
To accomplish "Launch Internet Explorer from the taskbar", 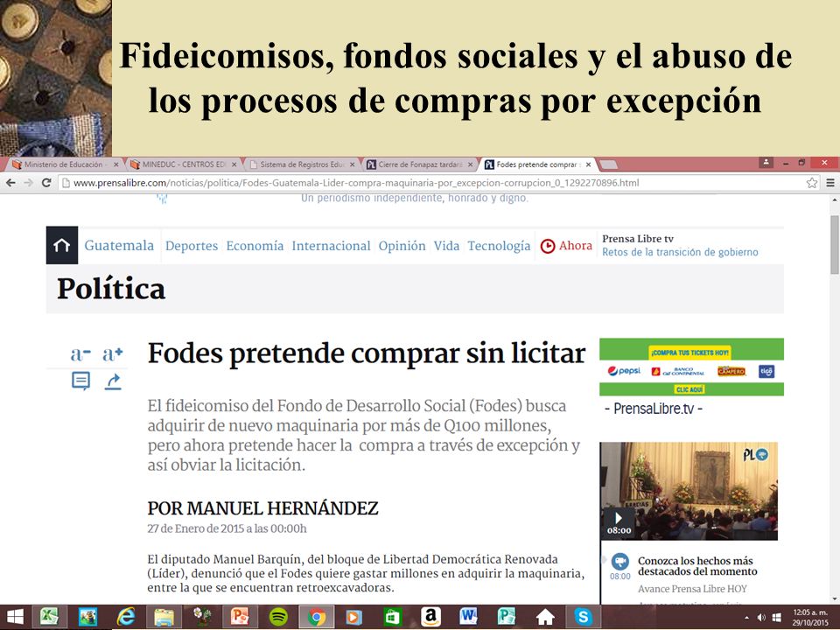I will pos(126,617).
